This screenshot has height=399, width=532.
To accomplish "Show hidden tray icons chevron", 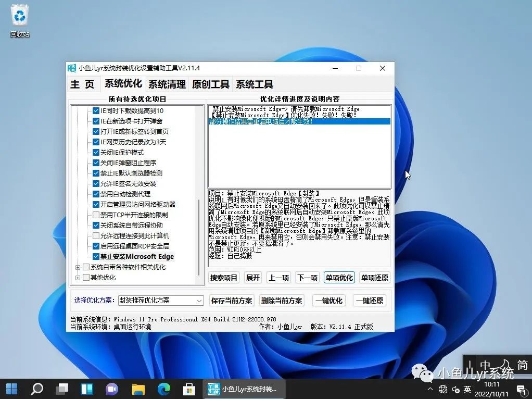I will pos(430,389).
